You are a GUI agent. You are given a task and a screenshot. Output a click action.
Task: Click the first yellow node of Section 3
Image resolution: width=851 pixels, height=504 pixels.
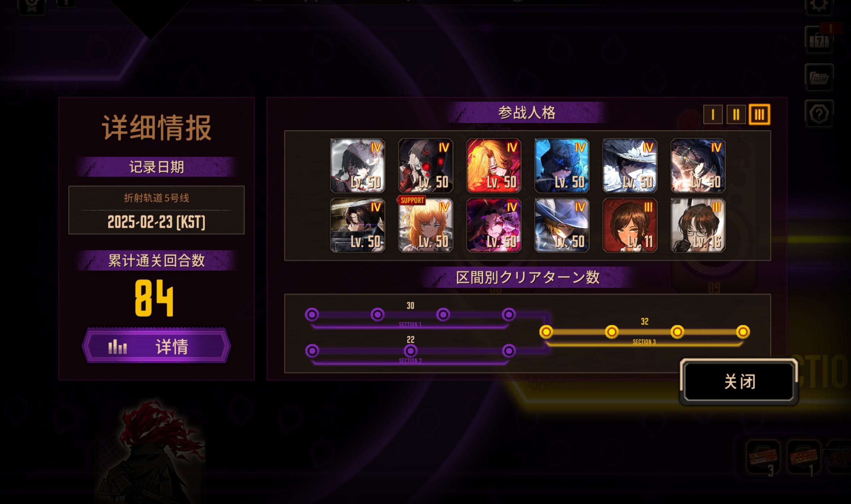pos(546,332)
